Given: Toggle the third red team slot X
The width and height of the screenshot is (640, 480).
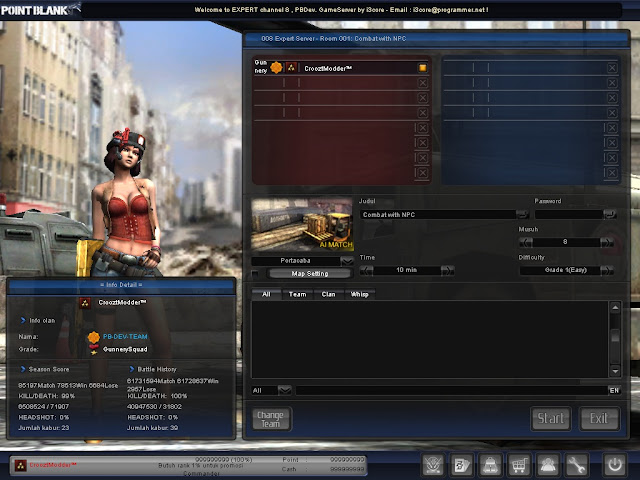Looking at the screenshot, I should tap(423, 98).
